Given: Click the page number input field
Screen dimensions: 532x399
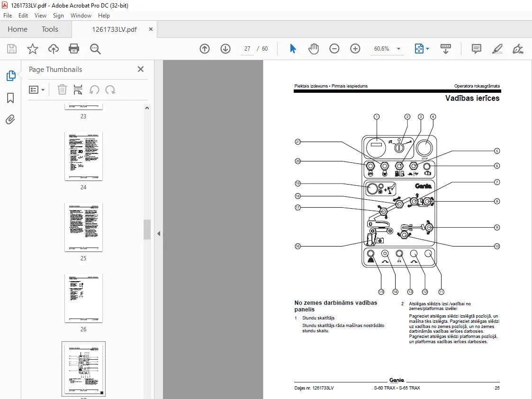Looking at the screenshot, I should (x=247, y=49).
